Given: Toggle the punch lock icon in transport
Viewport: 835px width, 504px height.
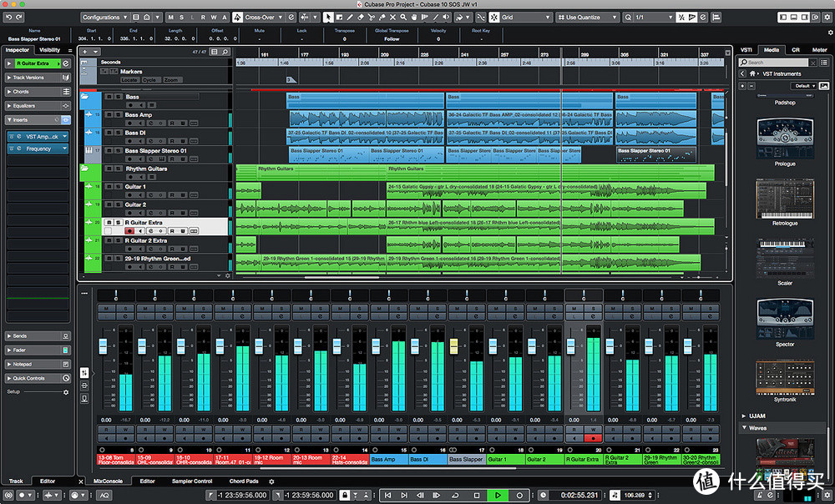Looking at the screenshot, I should tap(345, 495).
